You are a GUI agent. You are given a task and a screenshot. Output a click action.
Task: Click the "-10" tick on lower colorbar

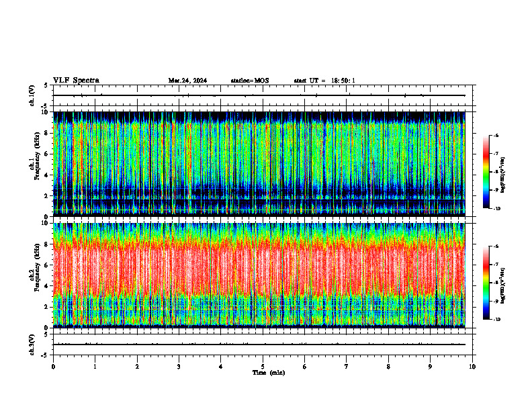pyautogui.click(x=496, y=320)
